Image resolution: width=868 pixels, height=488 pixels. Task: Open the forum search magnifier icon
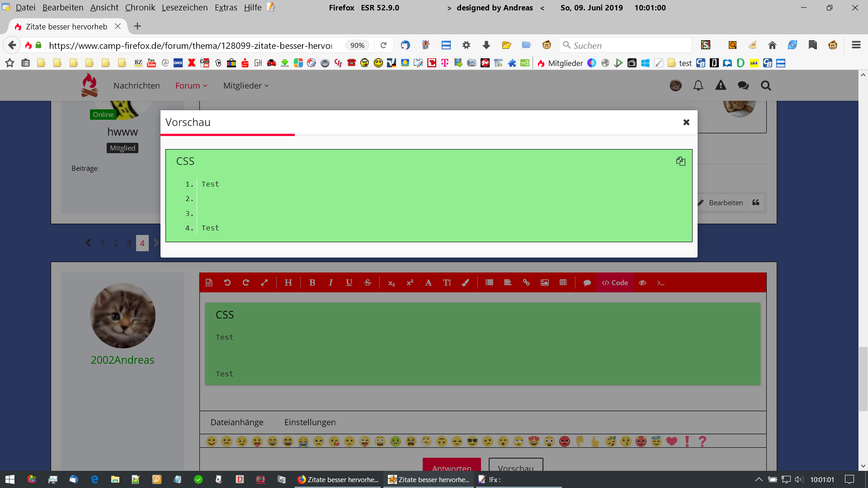(x=765, y=85)
